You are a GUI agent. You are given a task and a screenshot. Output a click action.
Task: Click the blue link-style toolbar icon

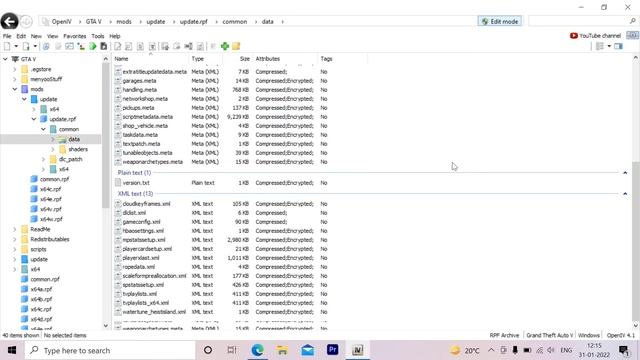point(46,47)
